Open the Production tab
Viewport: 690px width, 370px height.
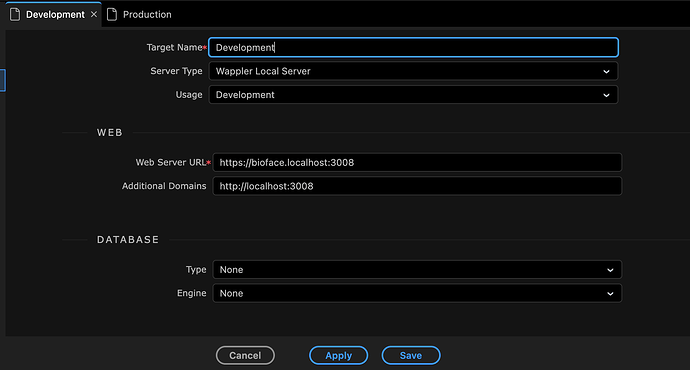139,15
